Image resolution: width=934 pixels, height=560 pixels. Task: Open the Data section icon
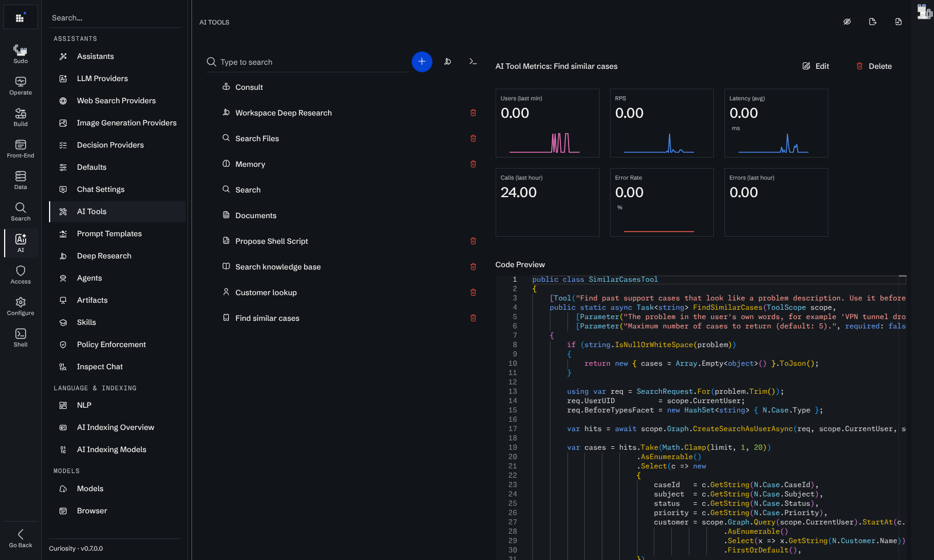[20, 180]
